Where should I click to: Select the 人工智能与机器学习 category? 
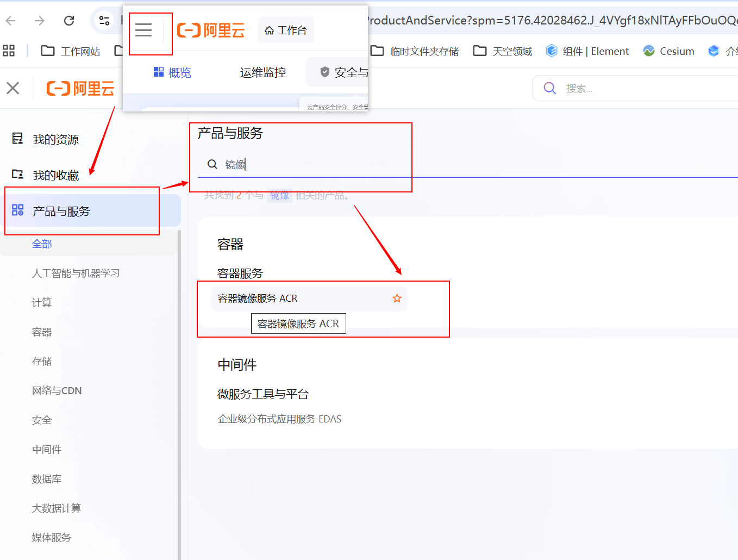(76, 273)
